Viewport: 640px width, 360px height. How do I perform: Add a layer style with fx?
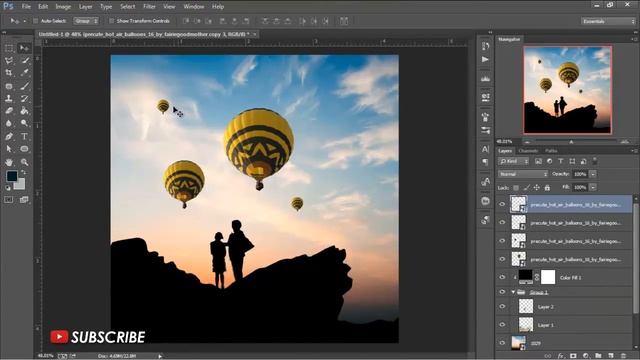(561, 356)
